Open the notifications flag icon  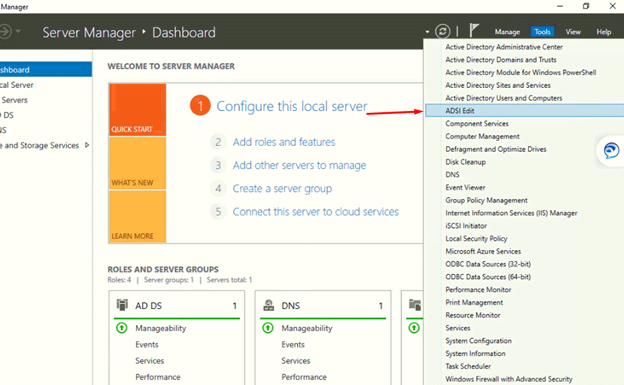pos(474,30)
